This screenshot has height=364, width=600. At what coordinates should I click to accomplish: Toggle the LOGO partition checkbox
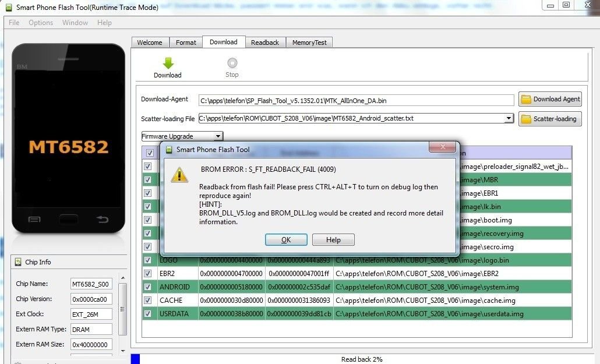tap(148, 260)
